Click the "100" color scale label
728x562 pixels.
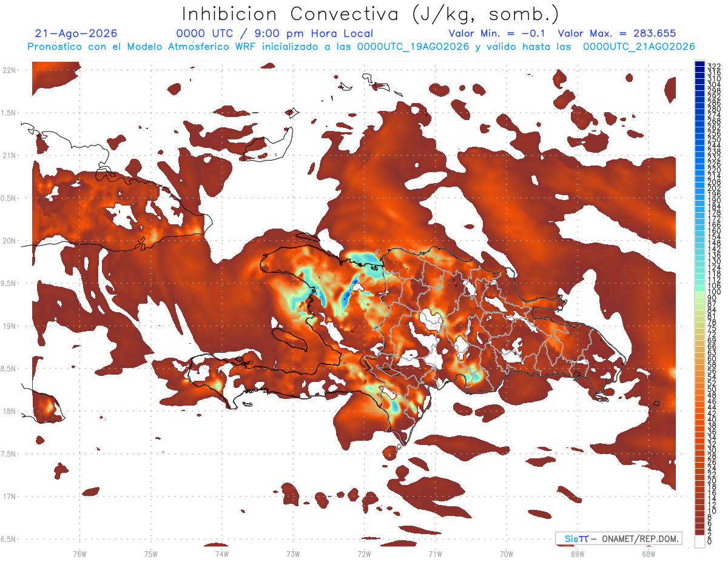[713, 292]
